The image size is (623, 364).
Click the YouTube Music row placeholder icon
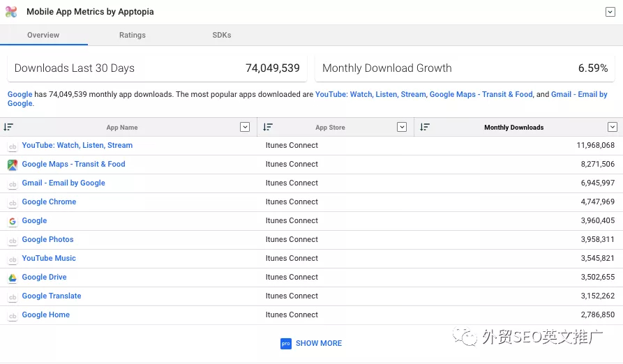[x=13, y=259]
